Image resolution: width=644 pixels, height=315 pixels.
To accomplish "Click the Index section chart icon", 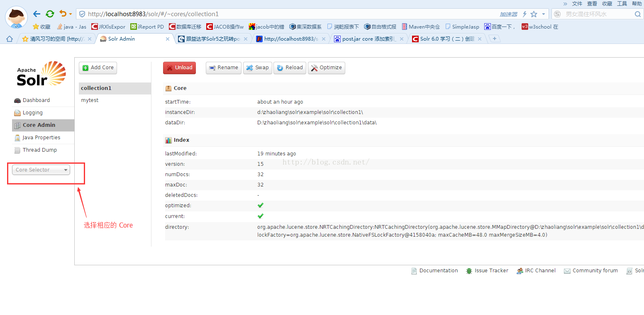I will 168,140.
